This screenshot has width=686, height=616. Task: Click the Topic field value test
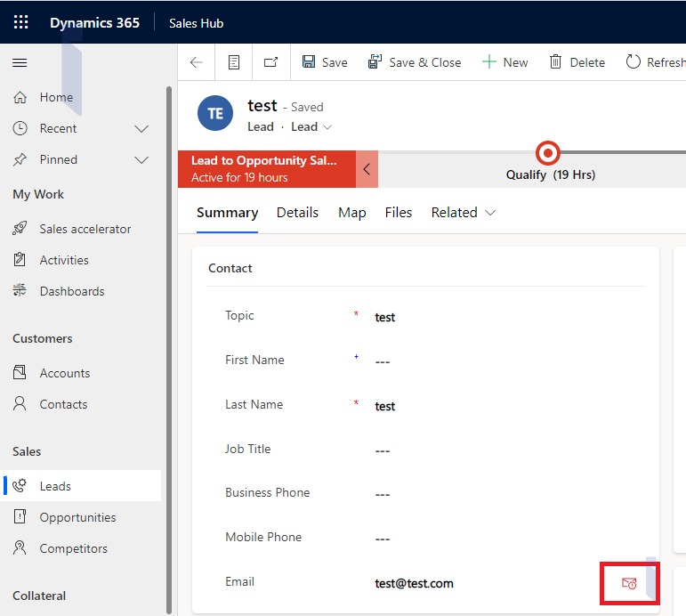click(385, 318)
